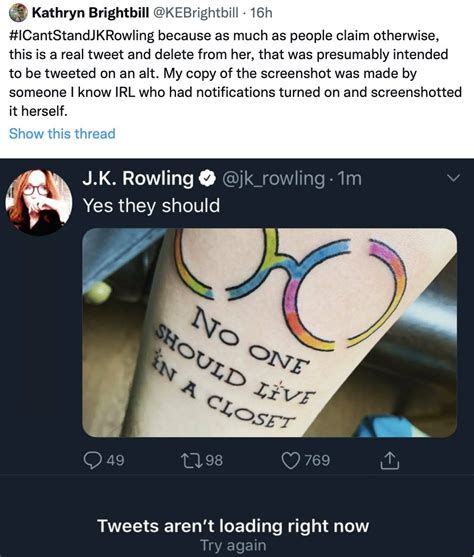Click the reply icon with 49 replies
Viewport: 474px width, 557px height.
click(x=93, y=460)
